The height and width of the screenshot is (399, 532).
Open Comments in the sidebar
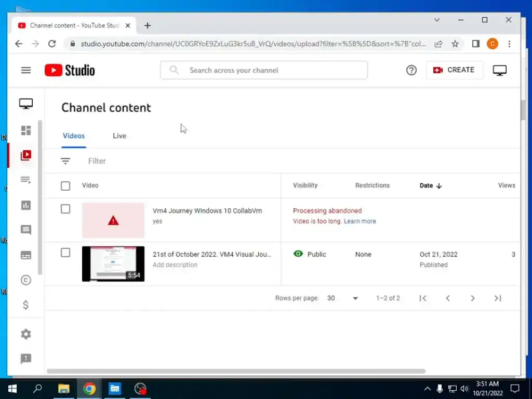click(26, 230)
